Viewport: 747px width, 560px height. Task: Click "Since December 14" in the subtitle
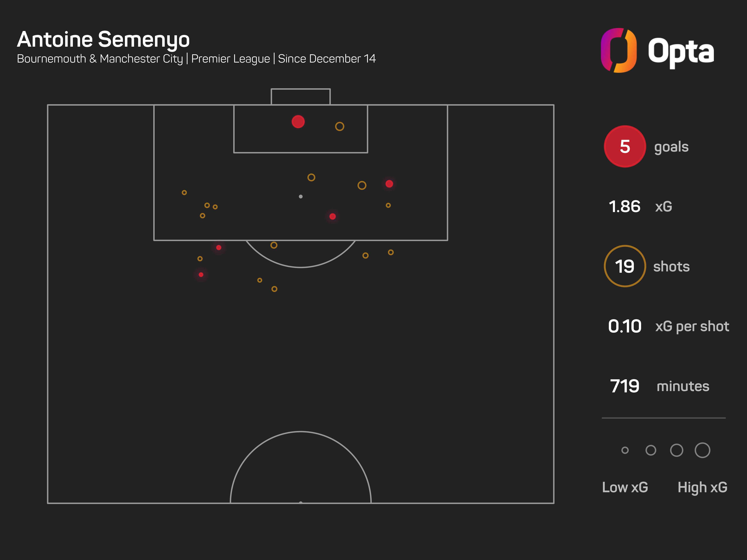(327, 59)
